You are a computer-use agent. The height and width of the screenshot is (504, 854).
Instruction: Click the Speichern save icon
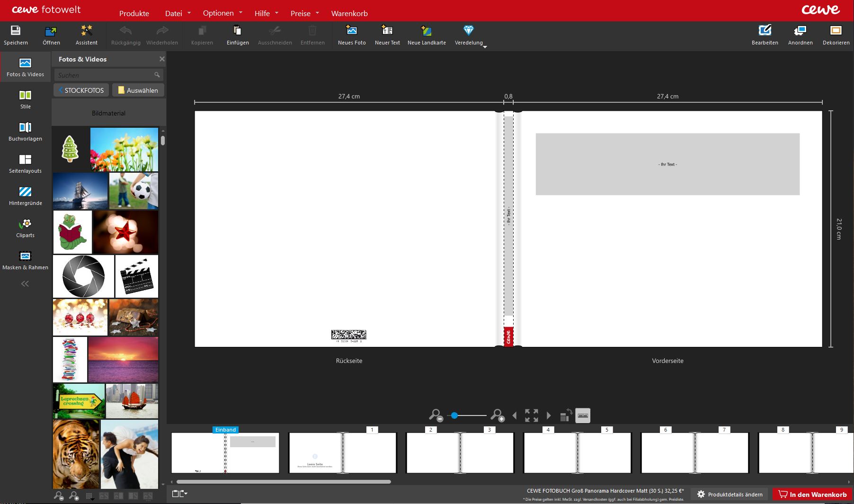[16, 31]
